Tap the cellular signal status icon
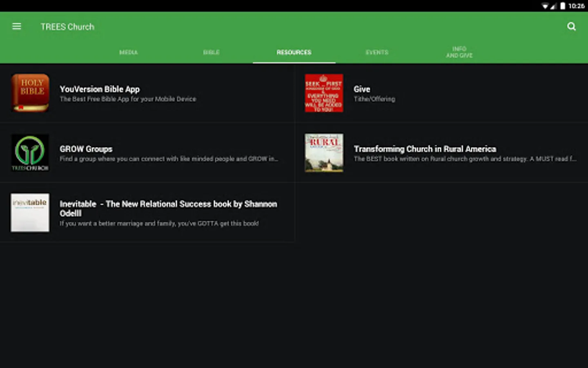This screenshot has width=588, height=368. [554, 6]
